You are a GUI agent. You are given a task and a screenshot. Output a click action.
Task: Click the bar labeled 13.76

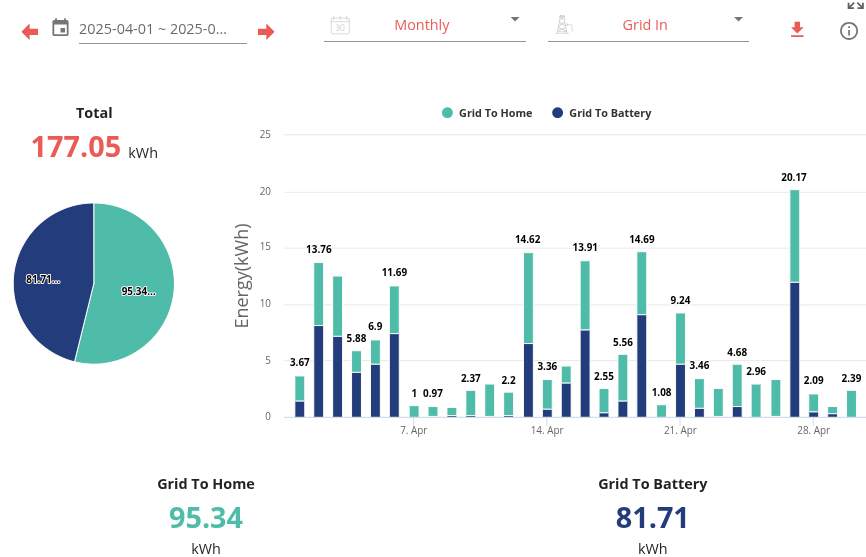pos(319,340)
